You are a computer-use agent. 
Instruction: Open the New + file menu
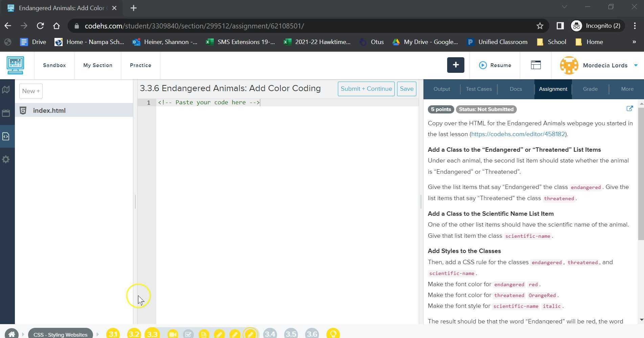[31, 91]
